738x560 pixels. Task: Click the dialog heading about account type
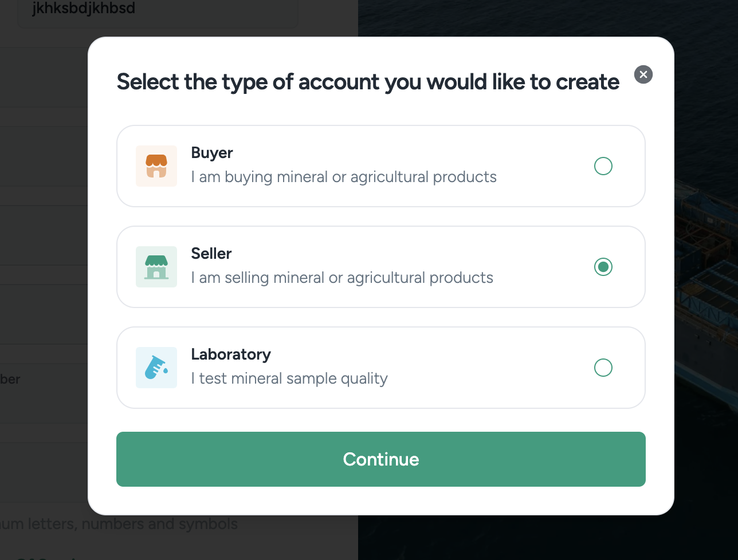tap(368, 82)
